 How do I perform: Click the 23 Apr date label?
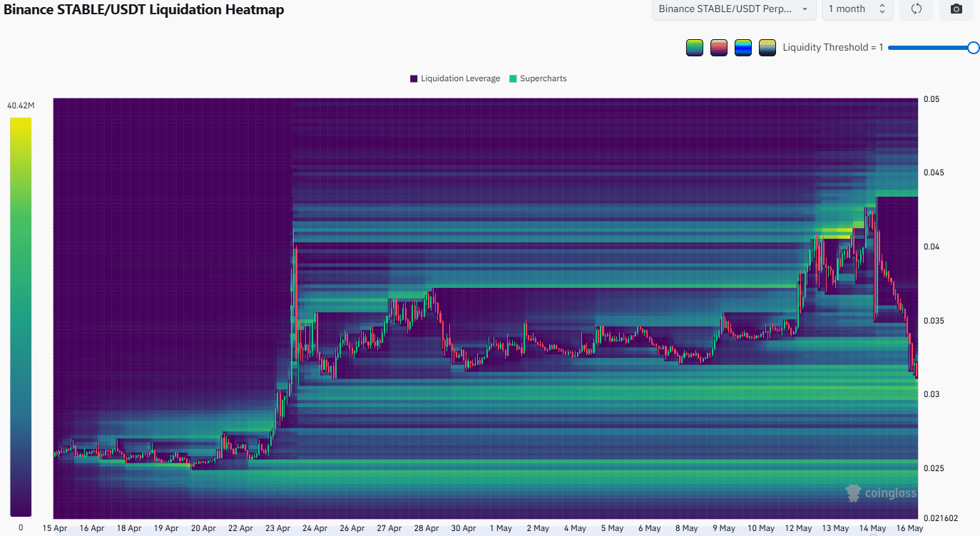click(278, 528)
